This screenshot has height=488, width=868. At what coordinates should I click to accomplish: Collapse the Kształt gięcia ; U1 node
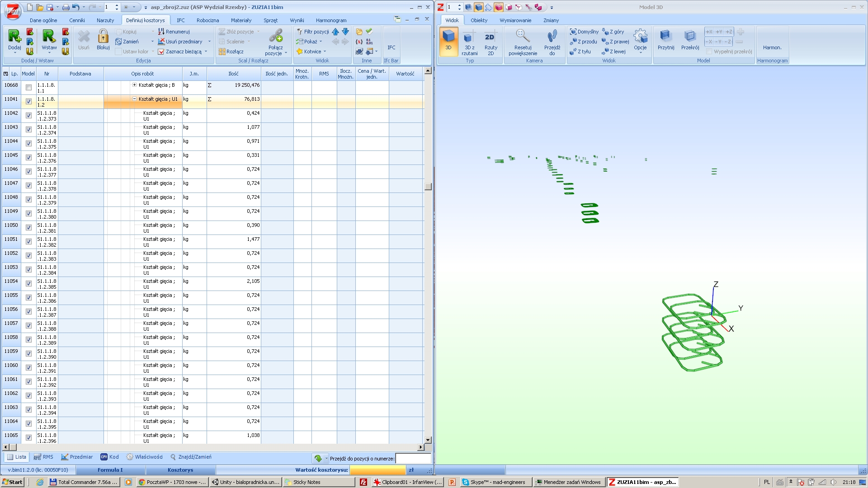[x=134, y=99]
